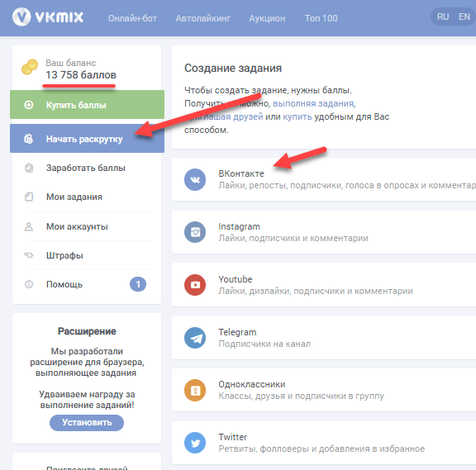Click the Классы, друзья и подписчики description

[301, 396]
